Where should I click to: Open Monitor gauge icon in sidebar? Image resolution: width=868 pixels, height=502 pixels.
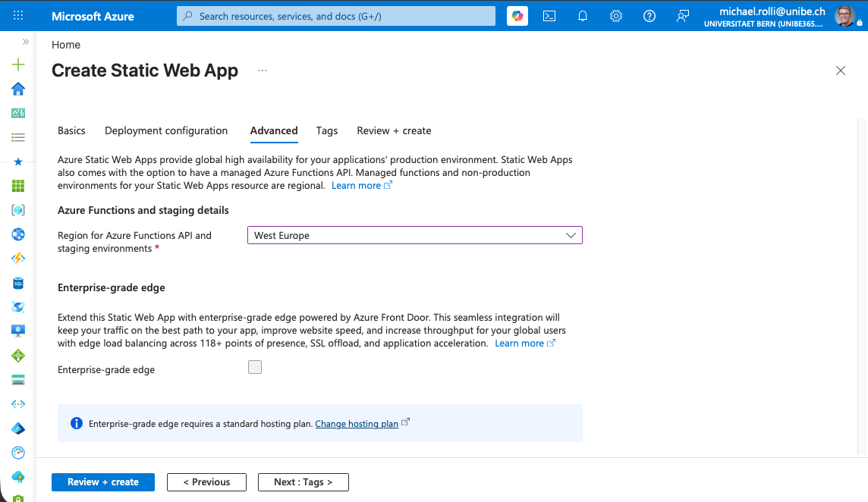18,453
